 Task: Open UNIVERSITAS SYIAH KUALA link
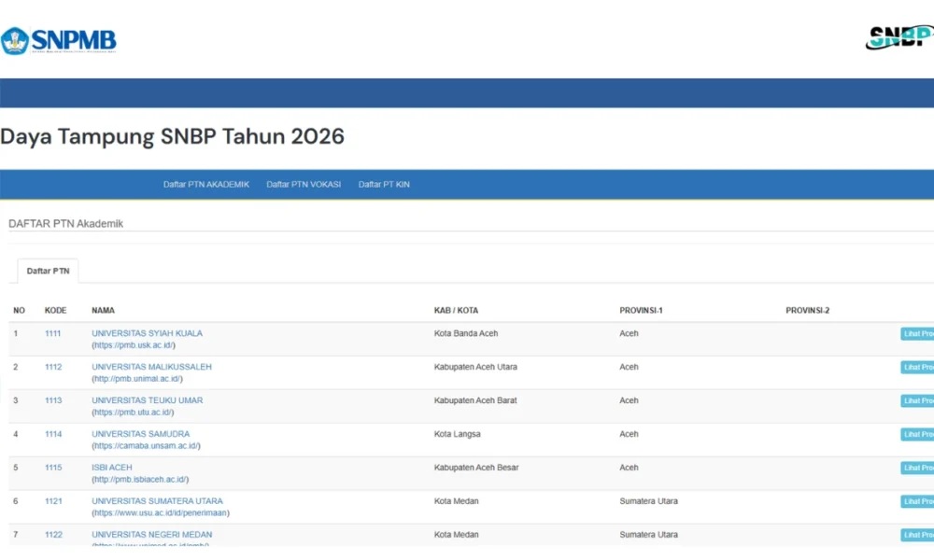pos(148,333)
